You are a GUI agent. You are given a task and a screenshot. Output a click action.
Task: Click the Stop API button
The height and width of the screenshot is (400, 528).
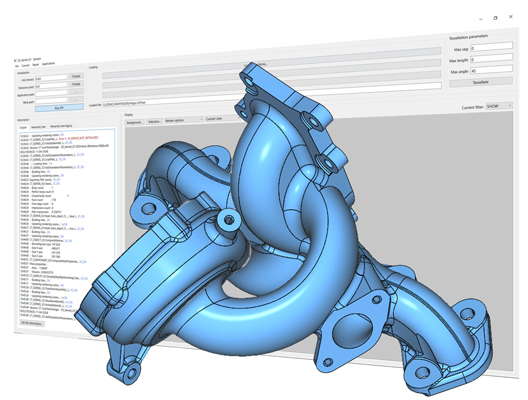coord(59,108)
